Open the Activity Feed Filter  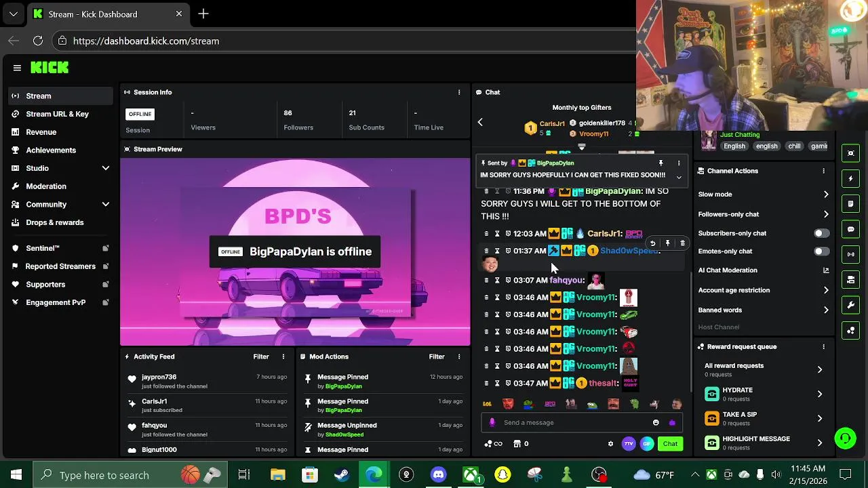coord(261,357)
